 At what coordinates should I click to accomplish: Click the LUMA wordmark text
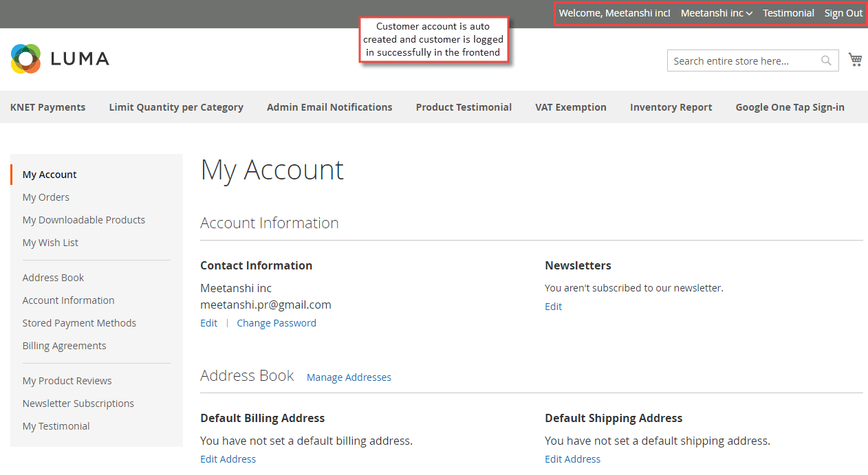(x=80, y=59)
